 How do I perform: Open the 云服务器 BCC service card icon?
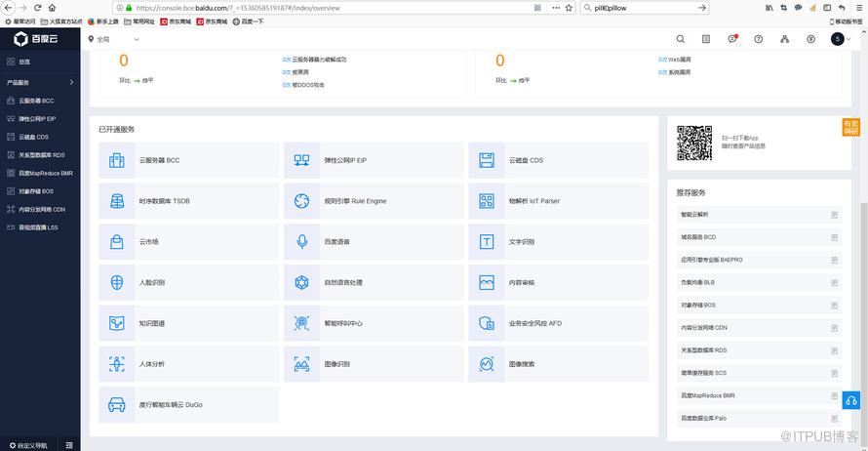[117, 160]
